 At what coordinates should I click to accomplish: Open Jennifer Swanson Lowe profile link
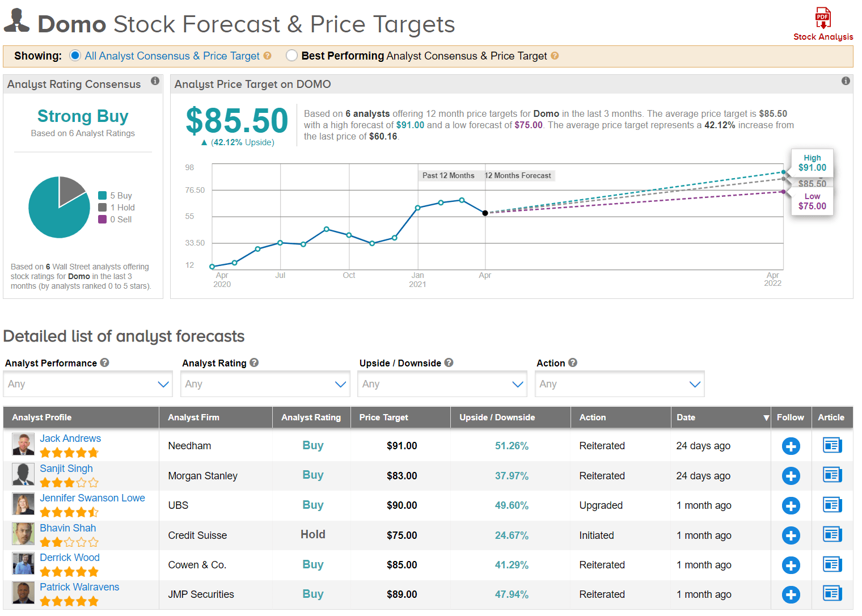92,498
